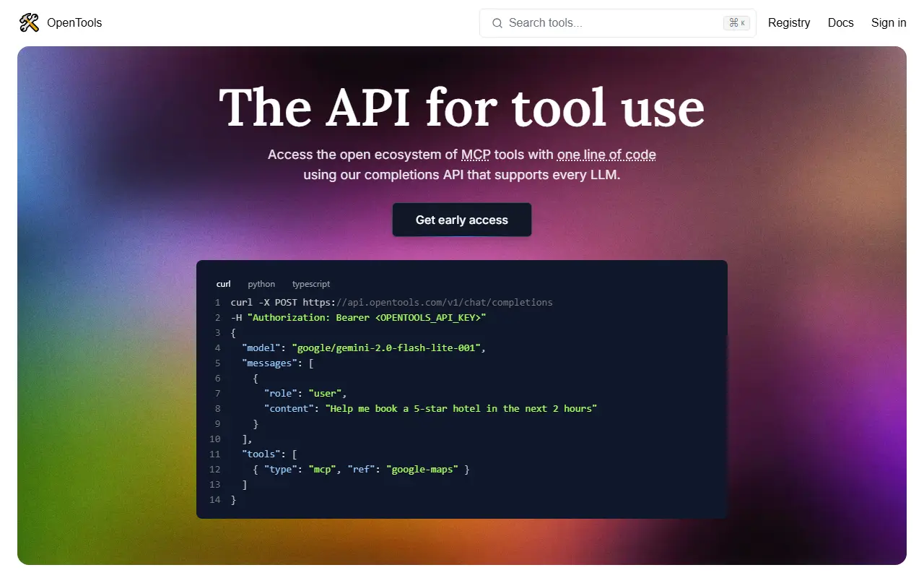The image size is (924, 578).
Task: Click the "google-maps" ref value
Action: coord(422,469)
